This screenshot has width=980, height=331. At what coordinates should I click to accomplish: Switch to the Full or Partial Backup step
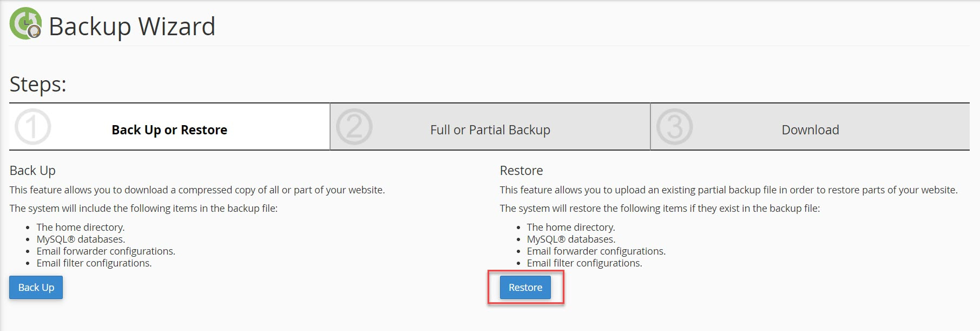(489, 130)
